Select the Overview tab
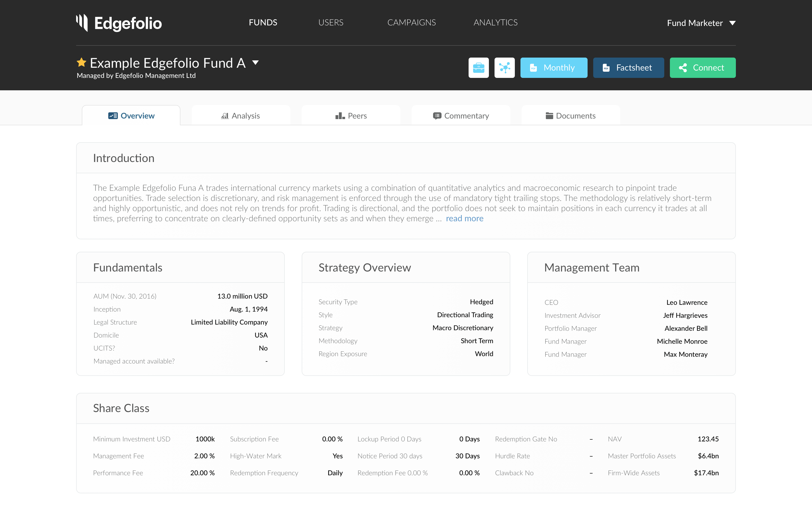812x508 pixels. 131,115
